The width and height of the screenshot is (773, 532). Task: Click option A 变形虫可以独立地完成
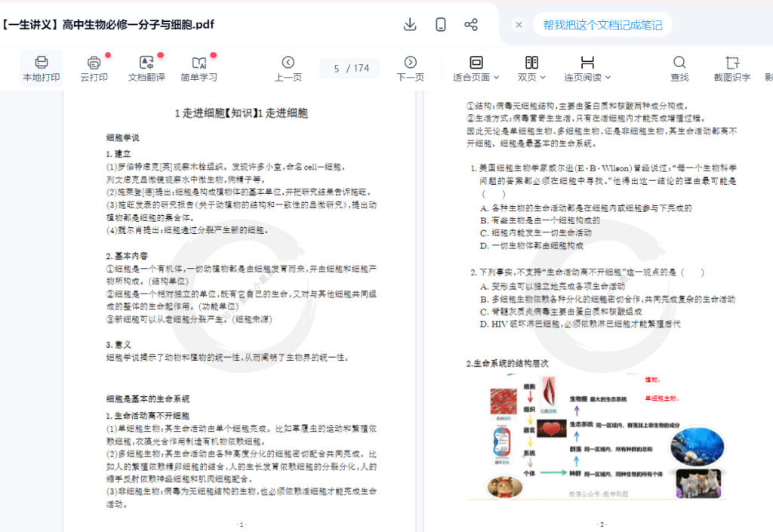552,286
